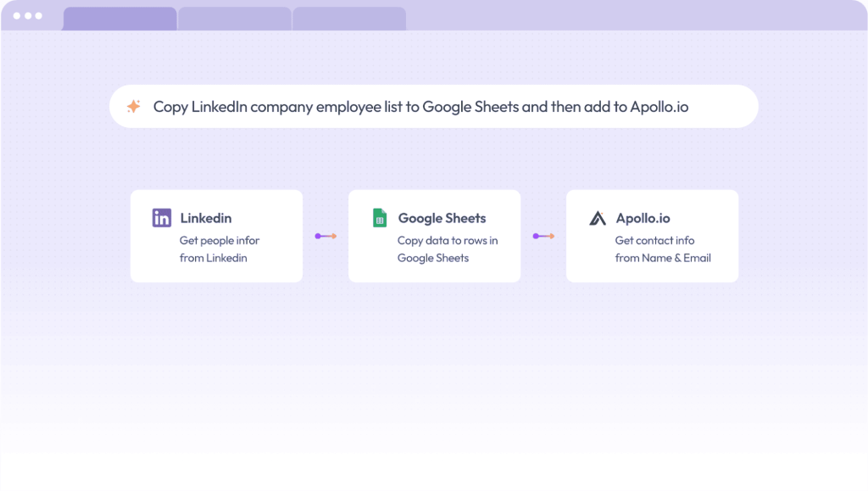This screenshot has width=868, height=491.
Task: Click the third window control dot
Action: pyautogui.click(x=38, y=16)
